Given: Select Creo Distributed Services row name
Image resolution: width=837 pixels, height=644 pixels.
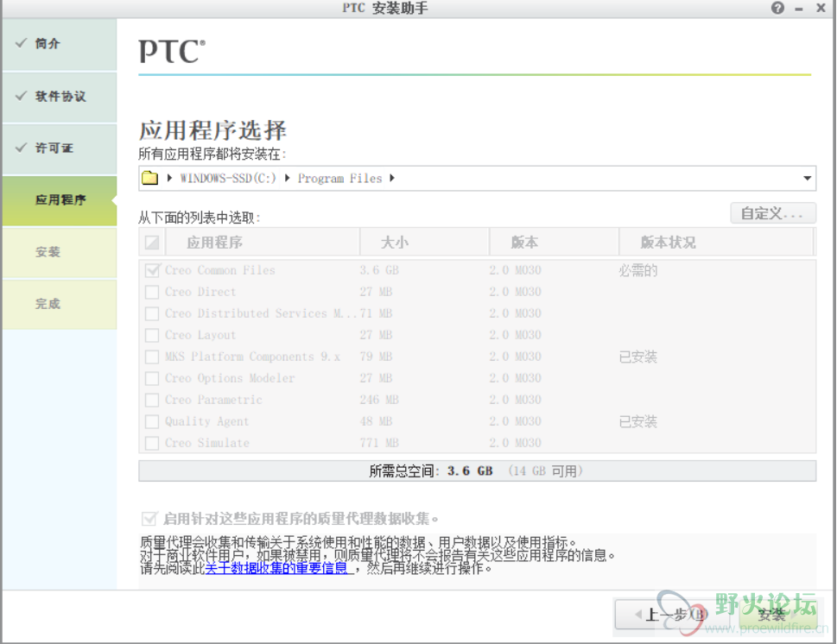Looking at the screenshot, I should pyautogui.click(x=261, y=313).
